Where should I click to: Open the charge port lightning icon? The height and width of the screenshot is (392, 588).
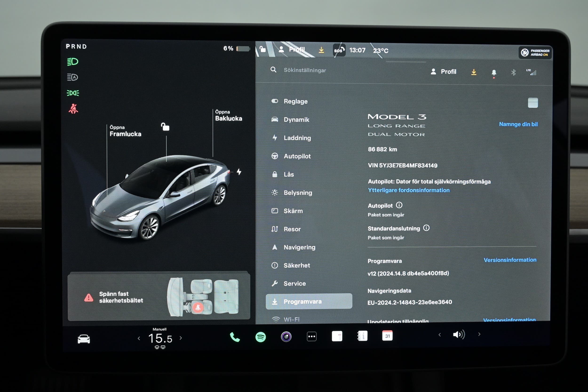[x=239, y=172]
